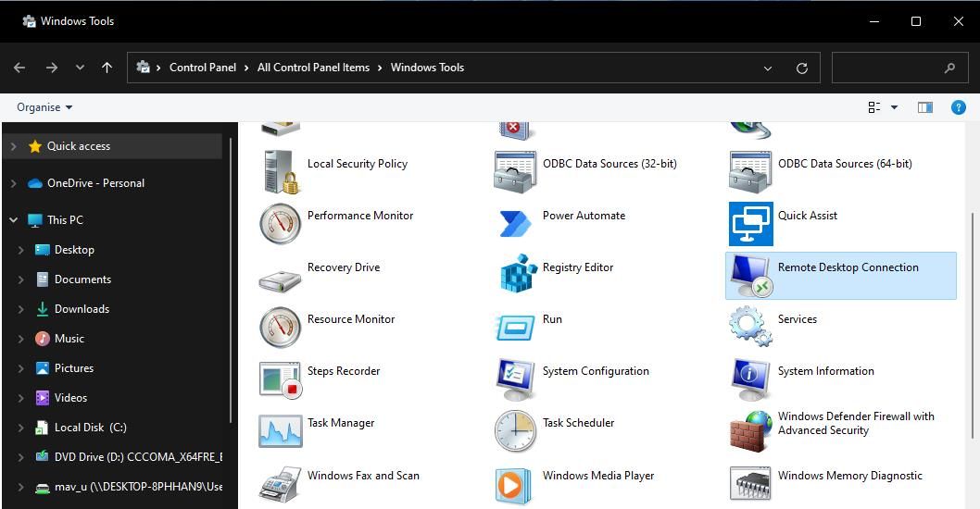Click the search input field
Screen dimensions: 980x509
pyautogui.click(x=887, y=68)
